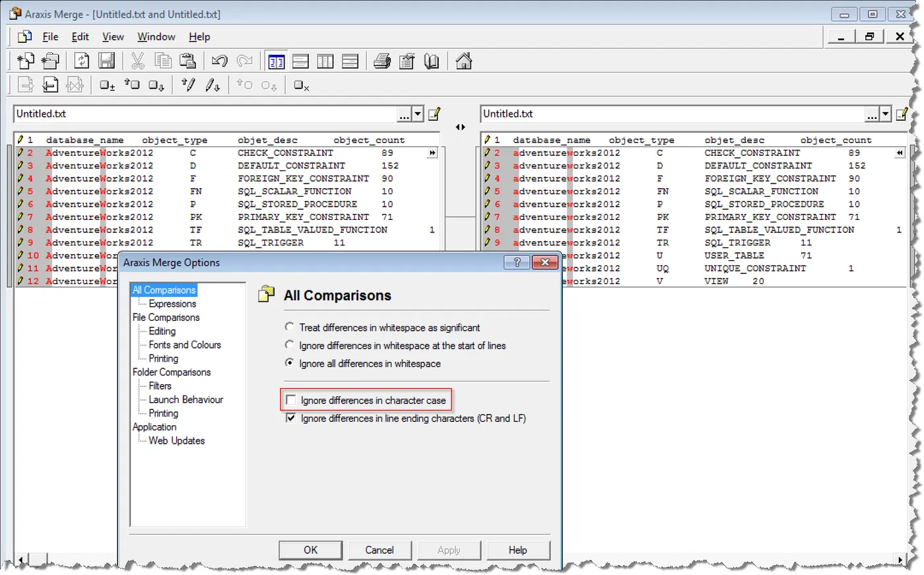Select Launch Behaviour in options tree
The width and height of the screenshot is (924, 575).
[x=186, y=399]
